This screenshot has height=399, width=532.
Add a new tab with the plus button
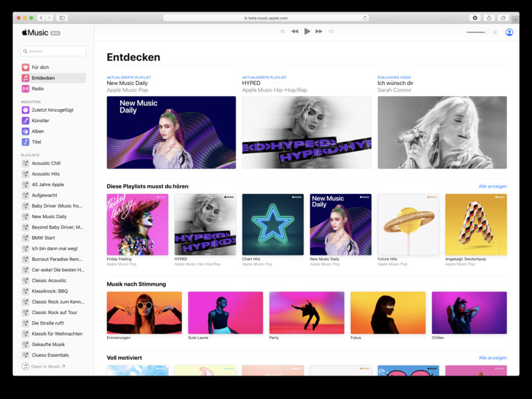coord(515,19)
